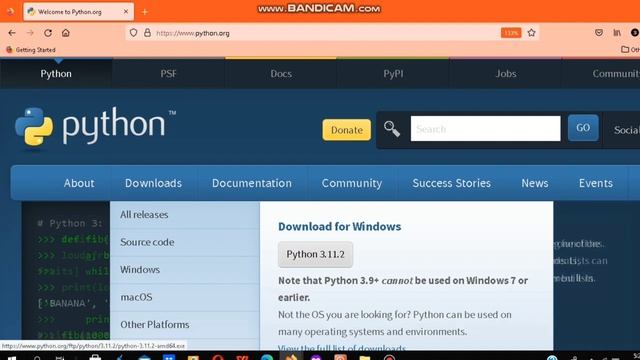Open the Downloads navigation menu
This screenshot has height=360, width=640.
(x=153, y=183)
